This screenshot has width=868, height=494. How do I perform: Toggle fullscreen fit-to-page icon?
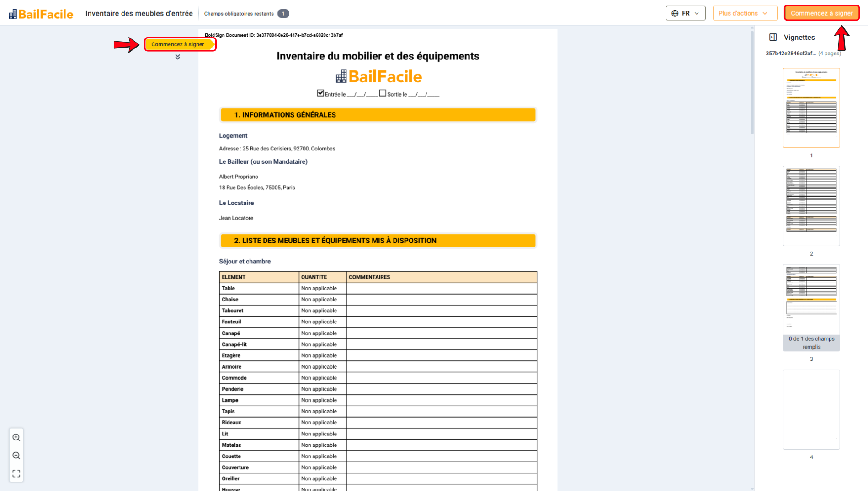16,473
